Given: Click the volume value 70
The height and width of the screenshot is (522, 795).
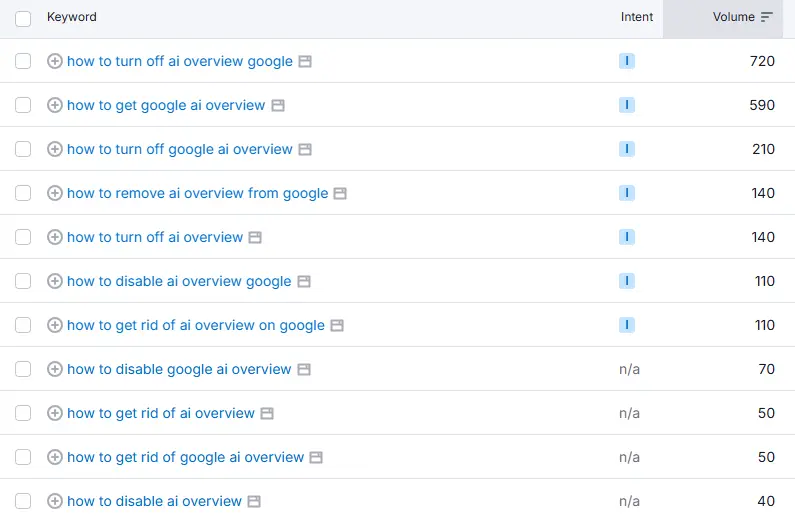Looking at the screenshot, I should (767, 369).
